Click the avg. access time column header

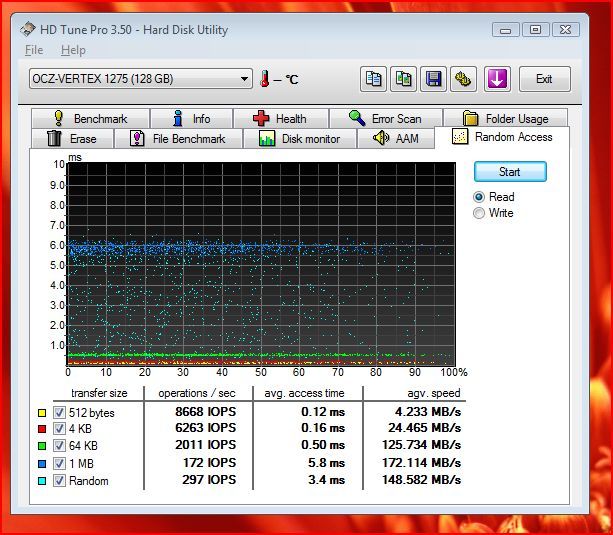pyautogui.click(x=304, y=393)
